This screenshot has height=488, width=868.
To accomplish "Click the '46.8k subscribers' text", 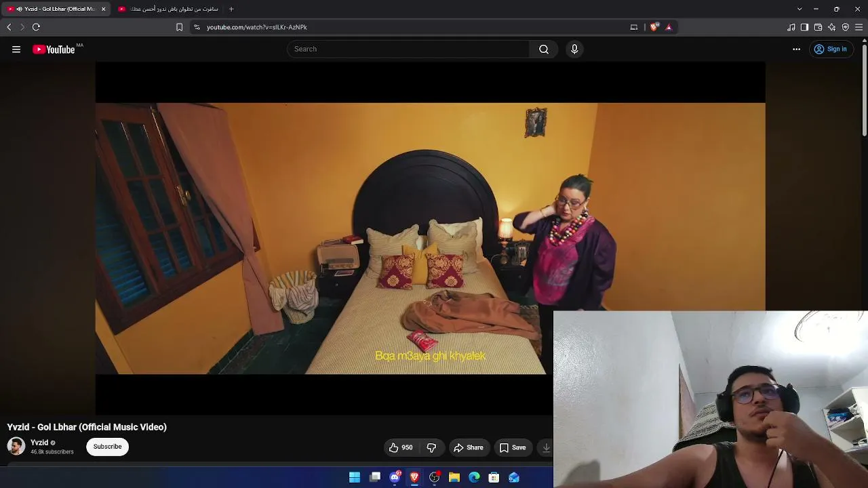I will point(52,452).
